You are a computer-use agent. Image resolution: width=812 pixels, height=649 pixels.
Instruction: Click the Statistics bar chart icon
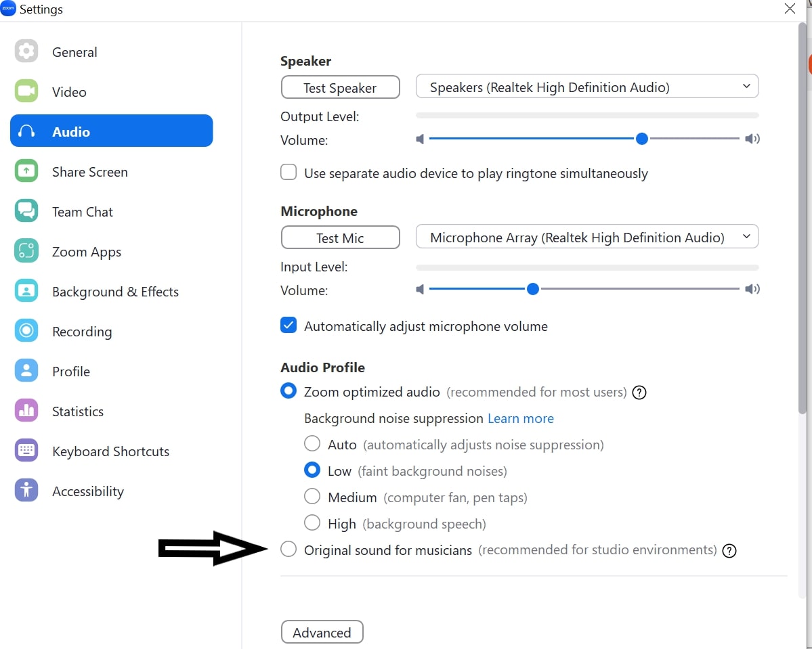26,411
